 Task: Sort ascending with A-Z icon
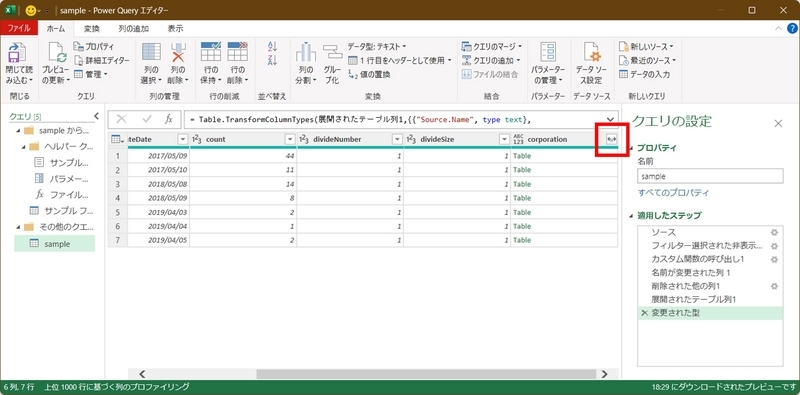tap(272, 47)
